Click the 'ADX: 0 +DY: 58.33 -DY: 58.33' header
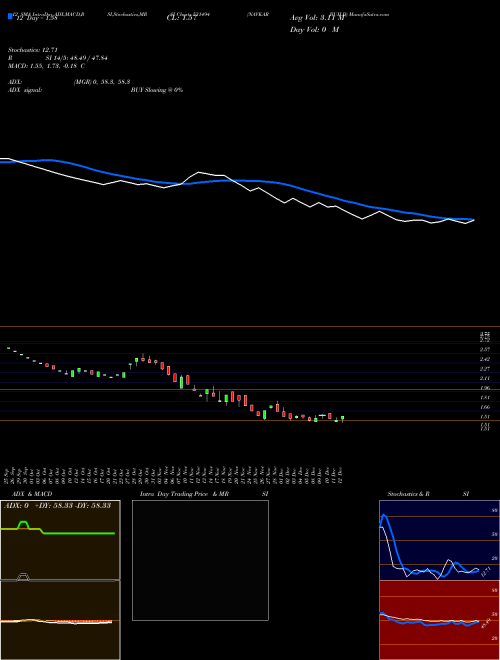The height and width of the screenshot is (660, 500). coord(57,505)
